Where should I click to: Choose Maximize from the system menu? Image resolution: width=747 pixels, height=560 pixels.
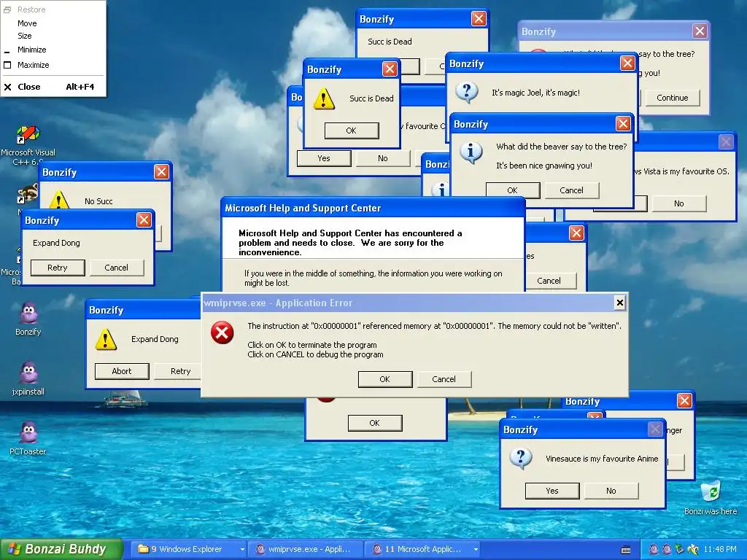(34, 65)
